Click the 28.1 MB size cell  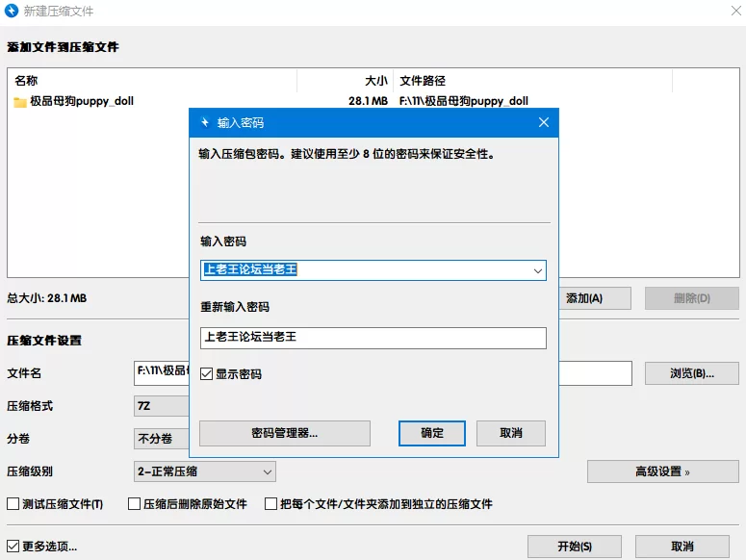pos(368,101)
